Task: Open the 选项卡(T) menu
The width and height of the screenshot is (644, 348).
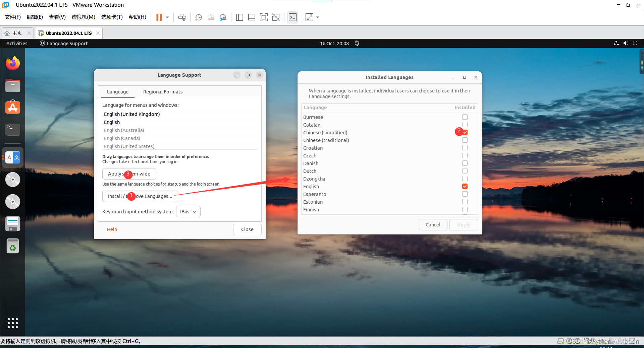Action: click(x=112, y=17)
